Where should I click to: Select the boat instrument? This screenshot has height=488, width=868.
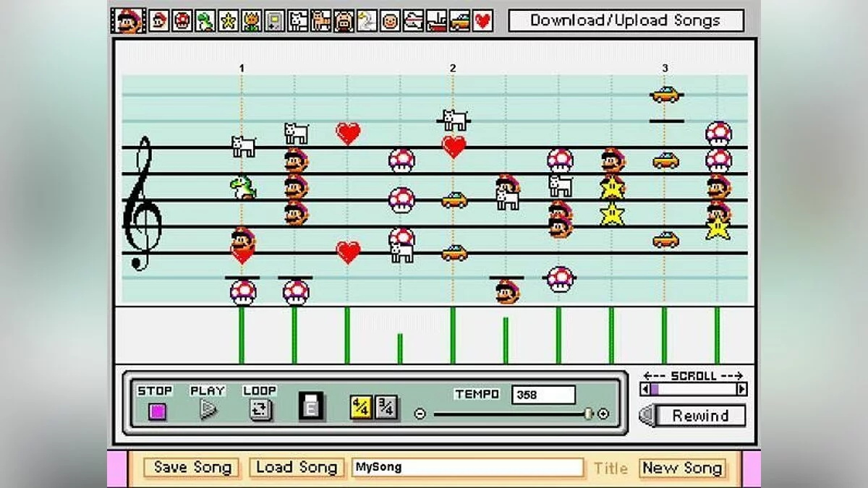coord(436,21)
